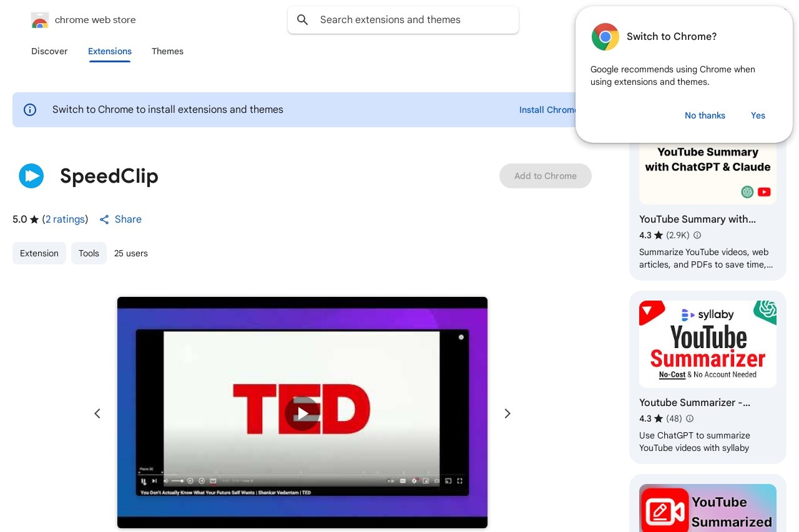The image size is (799, 532).
Task: Click the search magnifier icon
Action: pos(303,20)
